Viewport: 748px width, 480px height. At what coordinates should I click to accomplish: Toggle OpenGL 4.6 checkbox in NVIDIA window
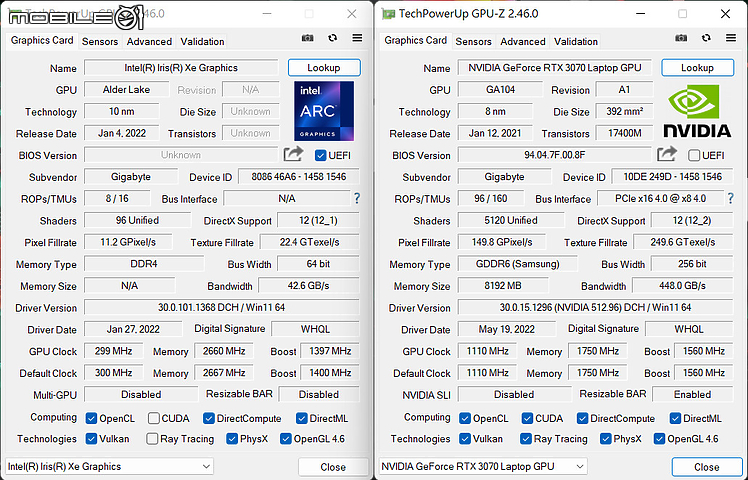click(x=659, y=438)
